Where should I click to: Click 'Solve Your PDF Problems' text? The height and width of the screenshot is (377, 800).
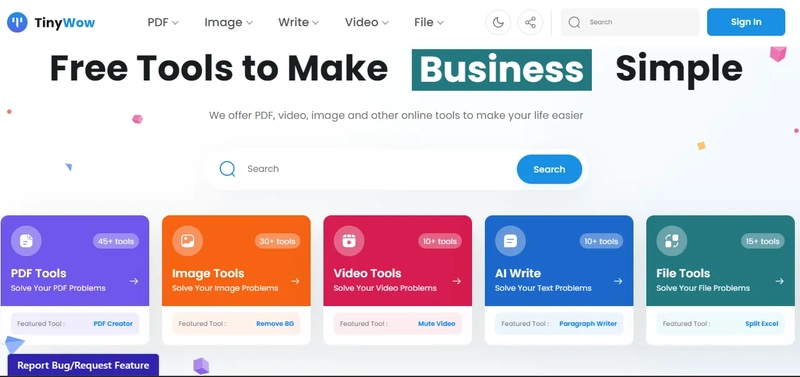point(58,288)
